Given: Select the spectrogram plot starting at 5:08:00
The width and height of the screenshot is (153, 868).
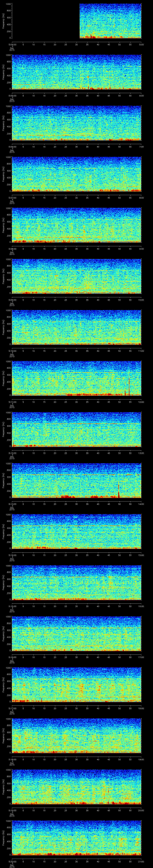Looking at the screenshot, I should [77, 225].
